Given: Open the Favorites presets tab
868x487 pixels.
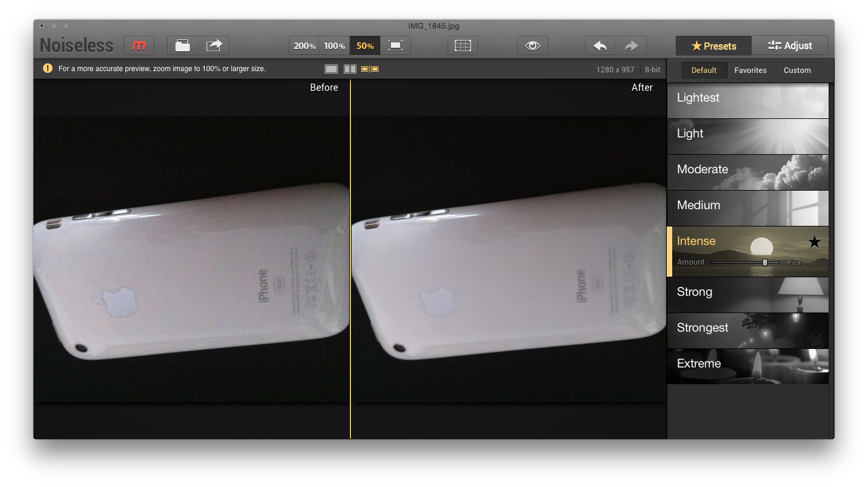Looking at the screenshot, I should pos(750,70).
